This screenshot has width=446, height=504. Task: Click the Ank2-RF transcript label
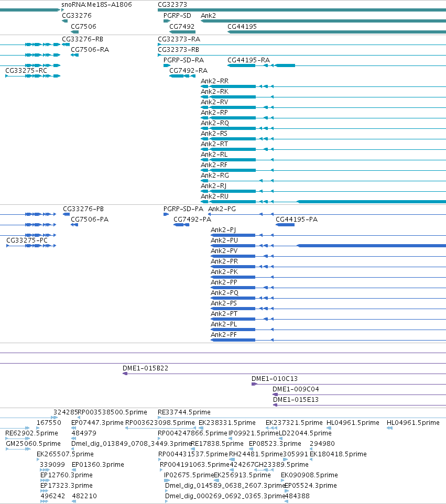click(x=214, y=165)
